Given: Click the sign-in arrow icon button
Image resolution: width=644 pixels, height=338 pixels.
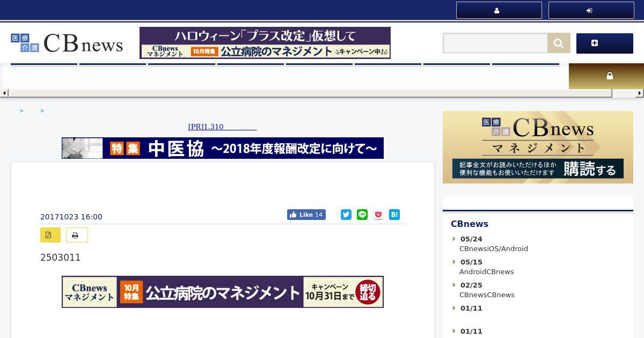Looking at the screenshot, I should pyautogui.click(x=591, y=10).
